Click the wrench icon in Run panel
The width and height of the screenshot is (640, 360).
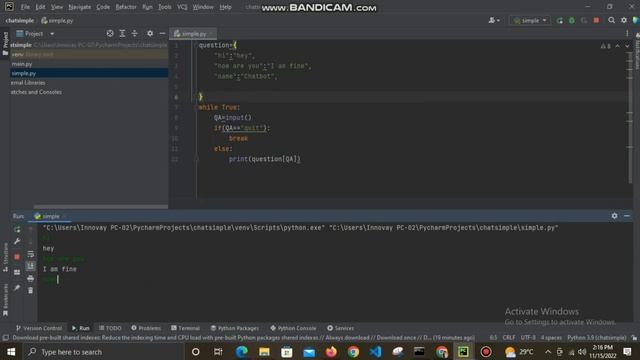[17, 242]
